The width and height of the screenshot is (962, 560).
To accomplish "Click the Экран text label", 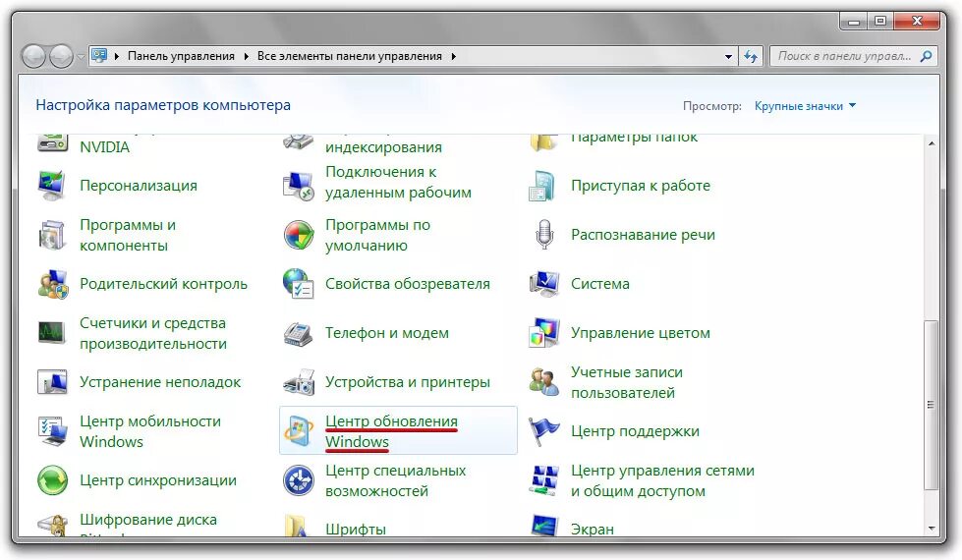I will [593, 529].
